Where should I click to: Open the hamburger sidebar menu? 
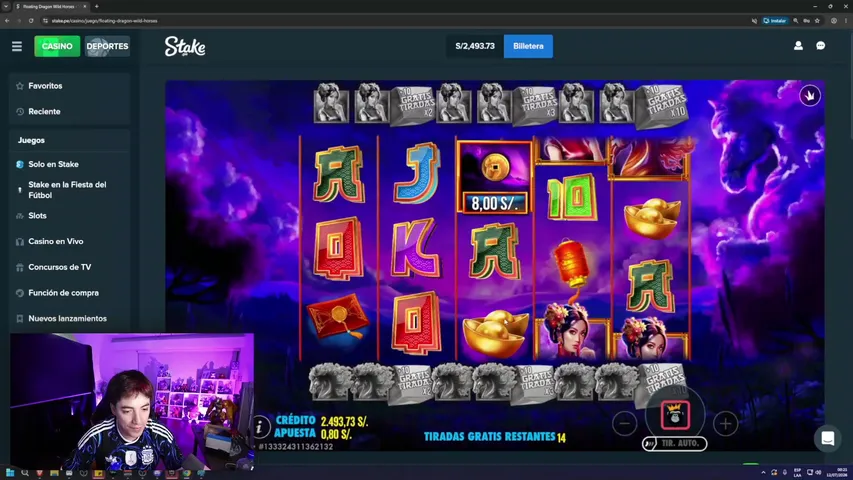tap(17, 46)
